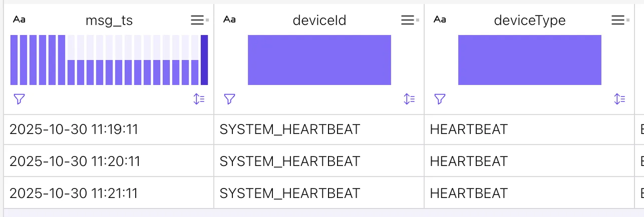
Task: Click the filter icon under deviceType
Action: pyautogui.click(x=440, y=99)
